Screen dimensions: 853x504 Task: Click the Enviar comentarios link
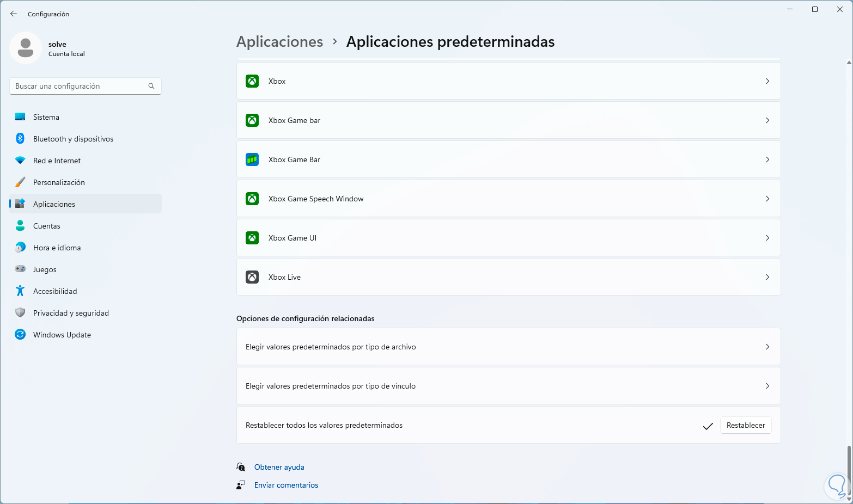(286, 485)
